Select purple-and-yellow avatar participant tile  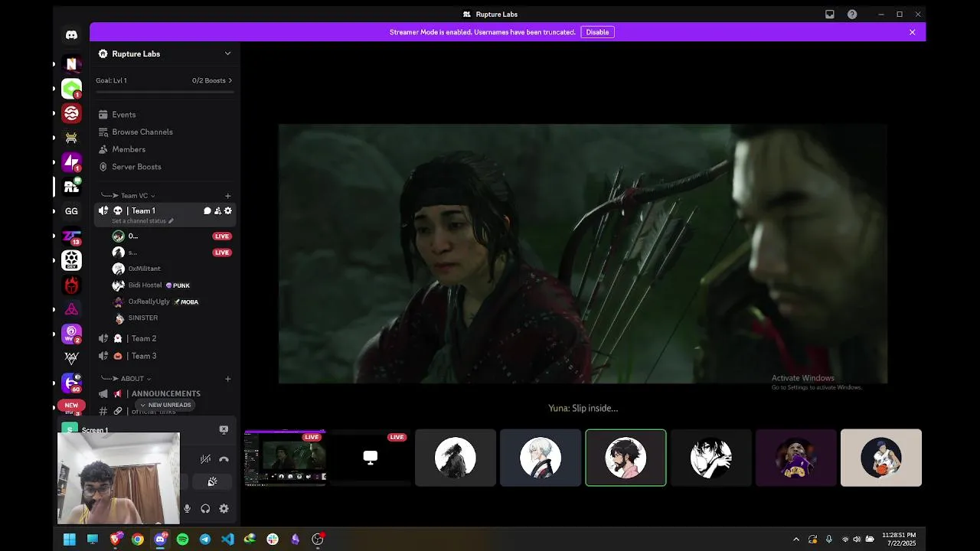point(795,458)
